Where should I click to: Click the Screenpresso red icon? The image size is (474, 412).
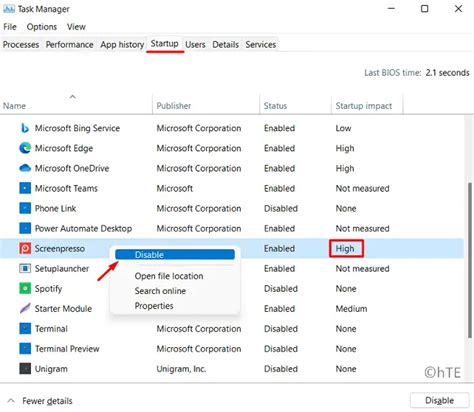click(x=25, y=248)
